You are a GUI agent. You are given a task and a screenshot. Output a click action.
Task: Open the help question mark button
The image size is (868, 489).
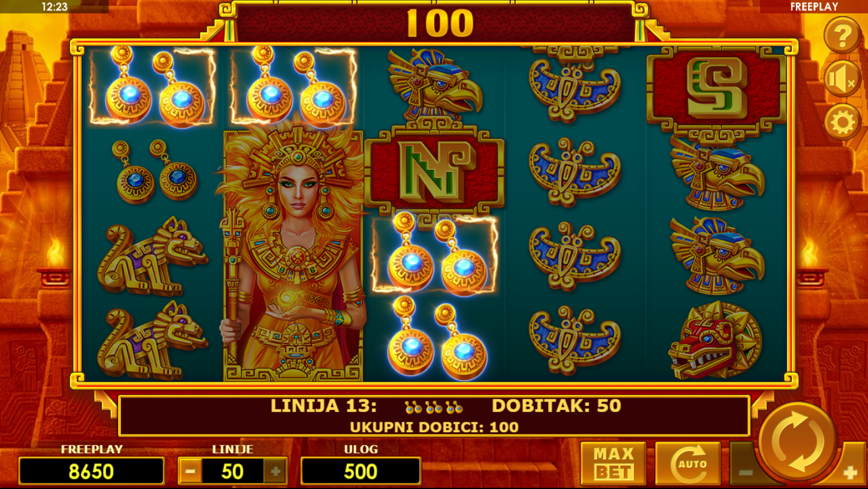pos(842,35)
